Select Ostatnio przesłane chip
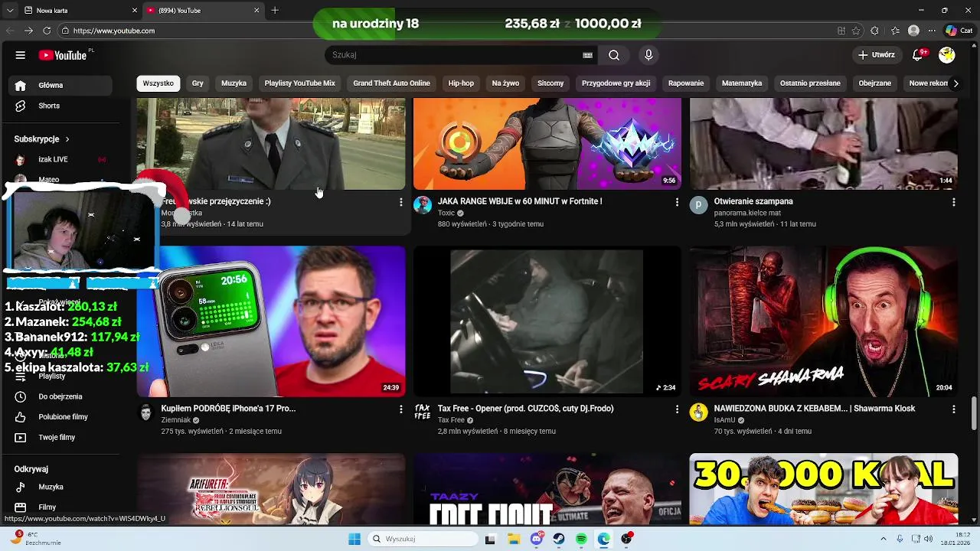The width and height of the screenshot is (980, 551). (x=810, y=83)
